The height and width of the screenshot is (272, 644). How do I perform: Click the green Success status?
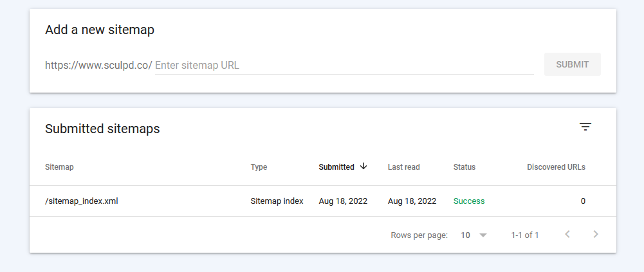click(469, 201)
